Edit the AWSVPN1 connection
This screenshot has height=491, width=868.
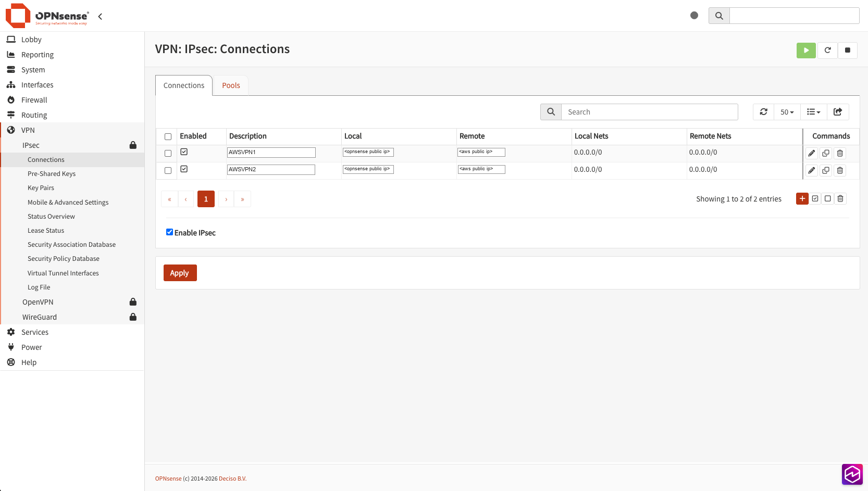812,153
